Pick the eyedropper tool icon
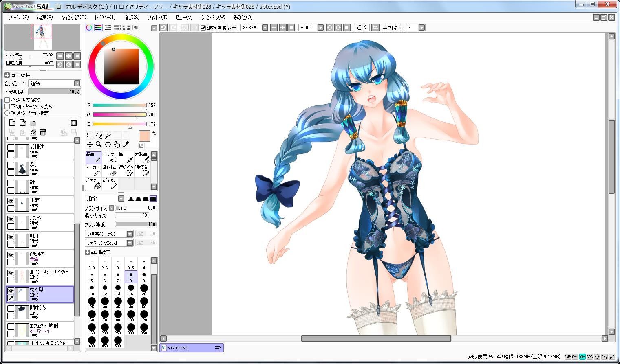 (126, 145)
